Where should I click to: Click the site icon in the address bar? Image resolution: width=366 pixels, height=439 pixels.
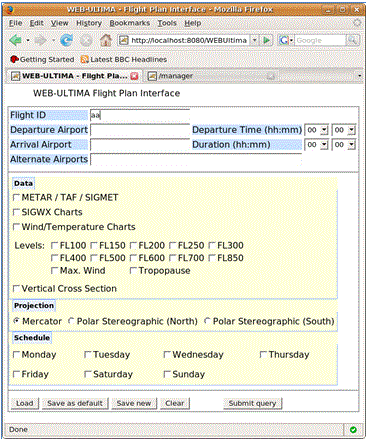(124, 40)
